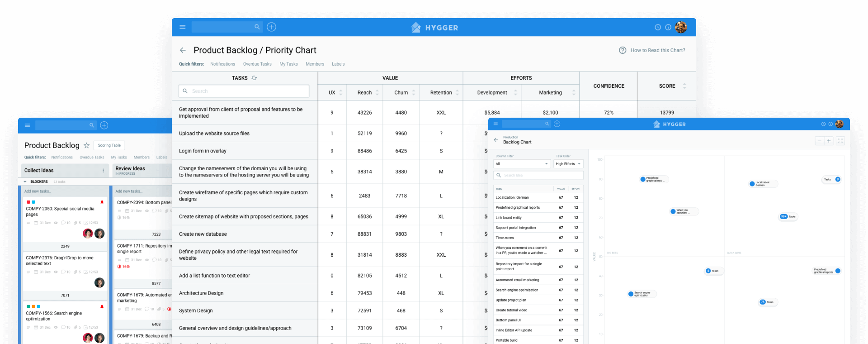
Task: Collapse the BLOCKERS swimlane
Action: pyautogui.click(x=25, y=182)
